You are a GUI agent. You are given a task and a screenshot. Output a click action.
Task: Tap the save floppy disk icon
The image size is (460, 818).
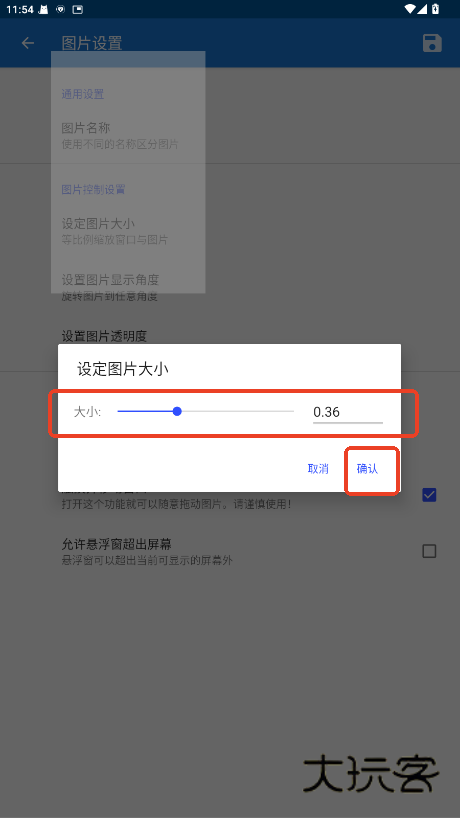pyautogui.click(x=432, y=43)
